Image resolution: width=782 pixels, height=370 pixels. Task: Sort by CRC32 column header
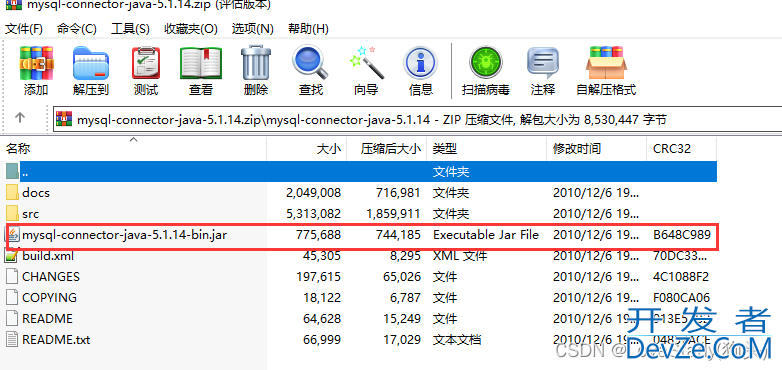point(682,149)
